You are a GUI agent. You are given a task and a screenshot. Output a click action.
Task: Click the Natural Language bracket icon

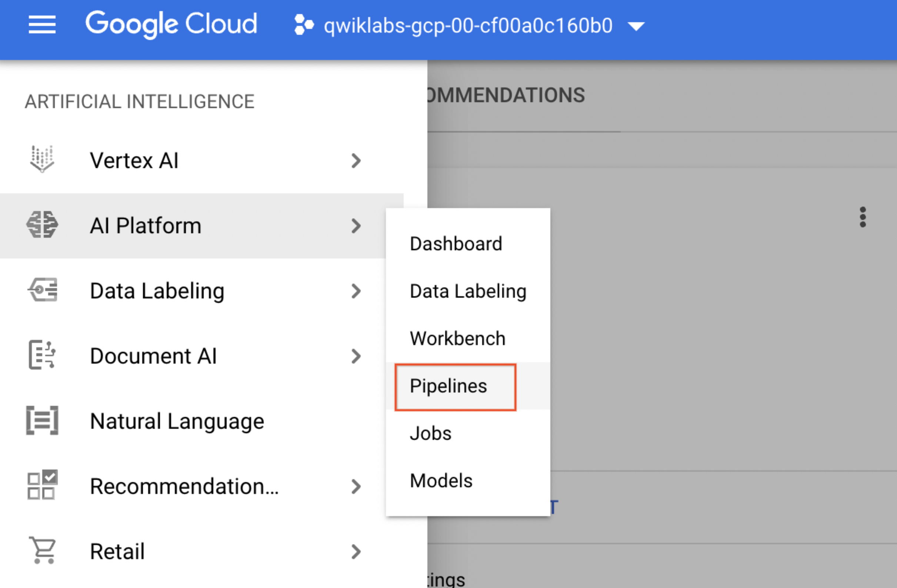tap(42, 420)
